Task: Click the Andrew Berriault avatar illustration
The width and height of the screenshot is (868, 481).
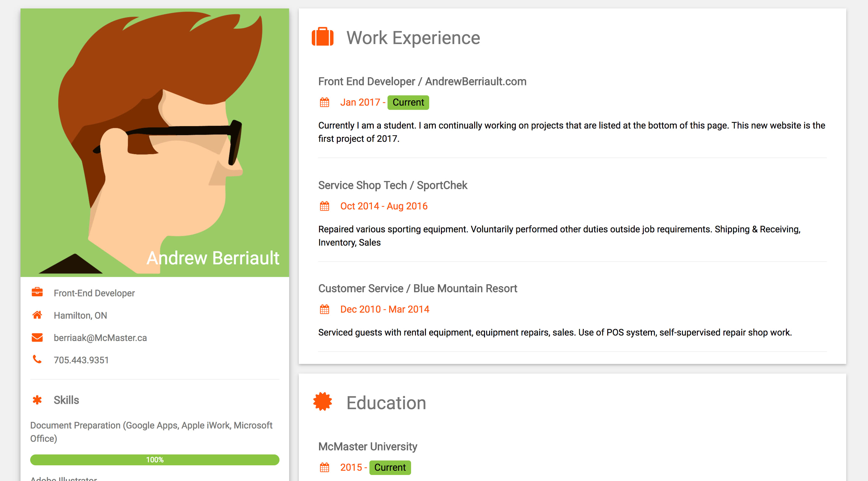Action: [x=155, y=135]
